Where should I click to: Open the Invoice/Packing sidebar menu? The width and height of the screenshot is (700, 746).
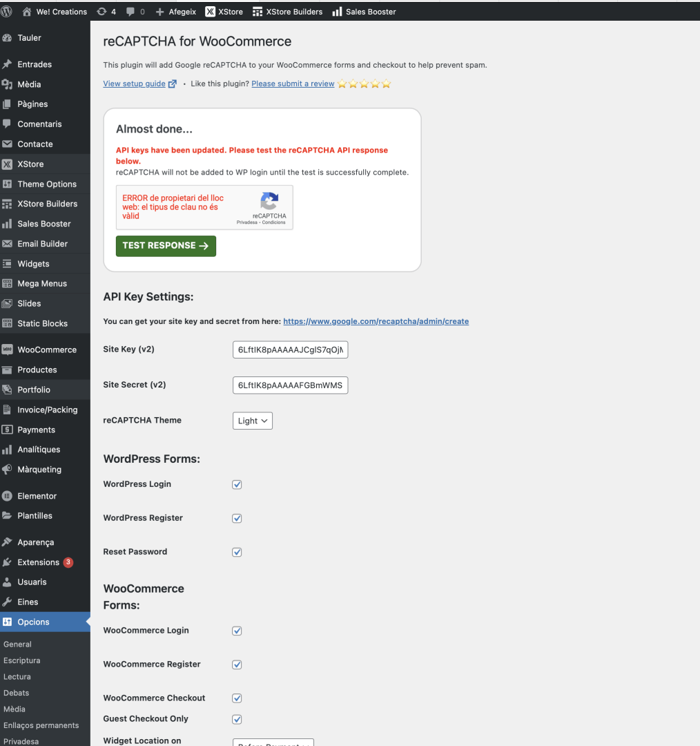coord(45,410)
